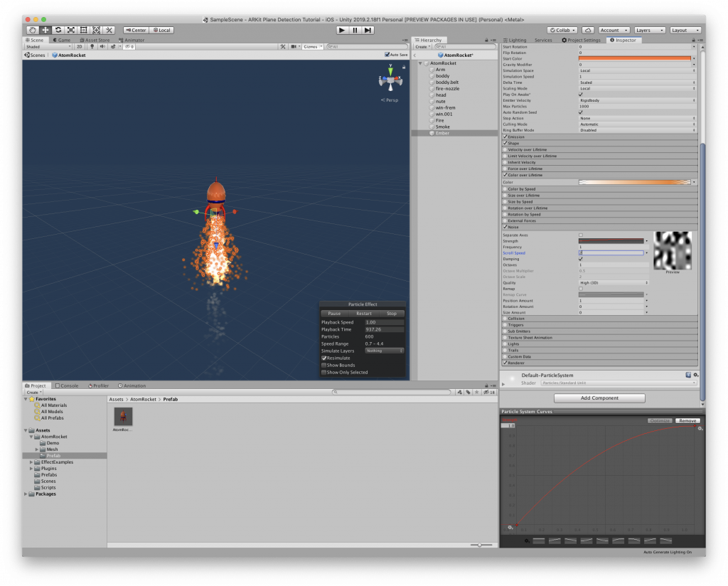
Task: Select the material preset icon for Default-ParticleSystem
Action: (688, 375)
